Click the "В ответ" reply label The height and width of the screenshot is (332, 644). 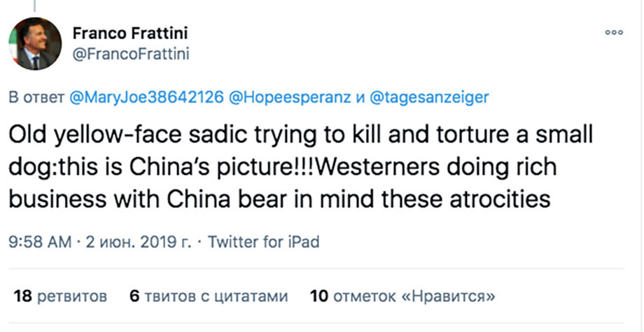coord(36,98)
